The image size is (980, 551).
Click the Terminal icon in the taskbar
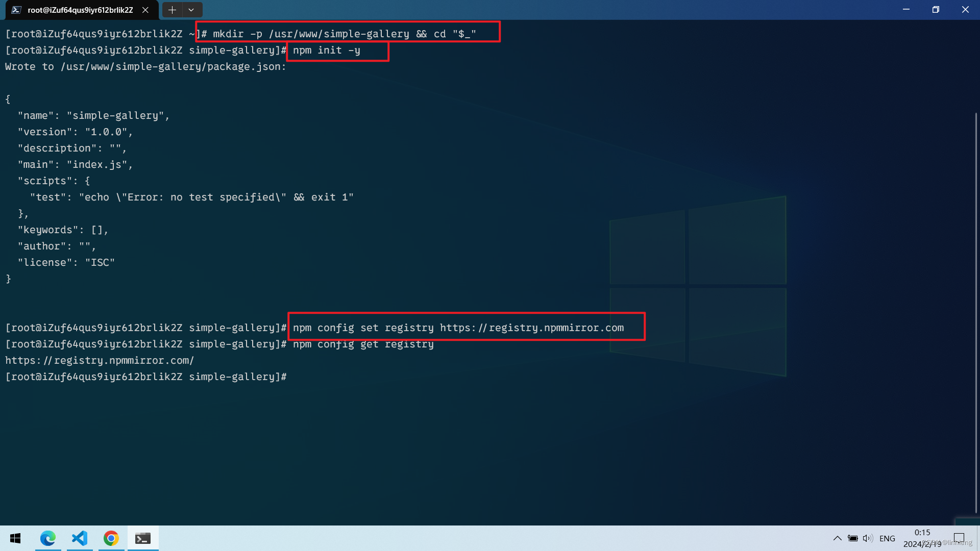(x=143, y=538)
